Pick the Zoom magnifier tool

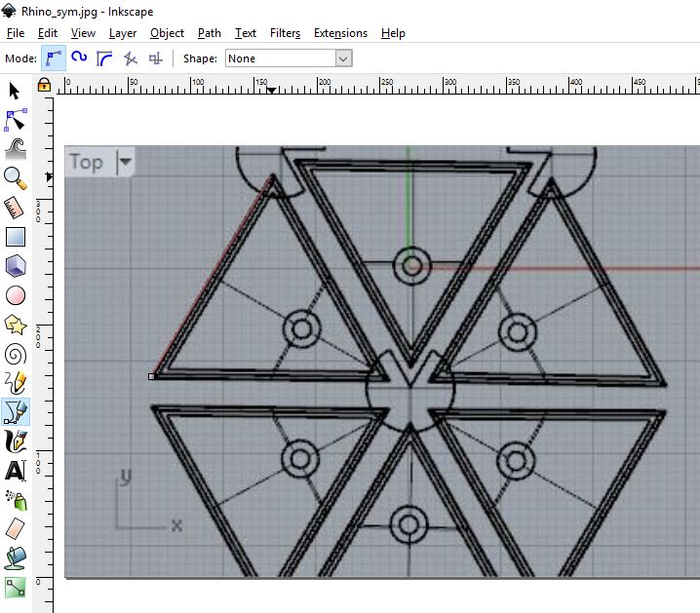click(16, 178)
